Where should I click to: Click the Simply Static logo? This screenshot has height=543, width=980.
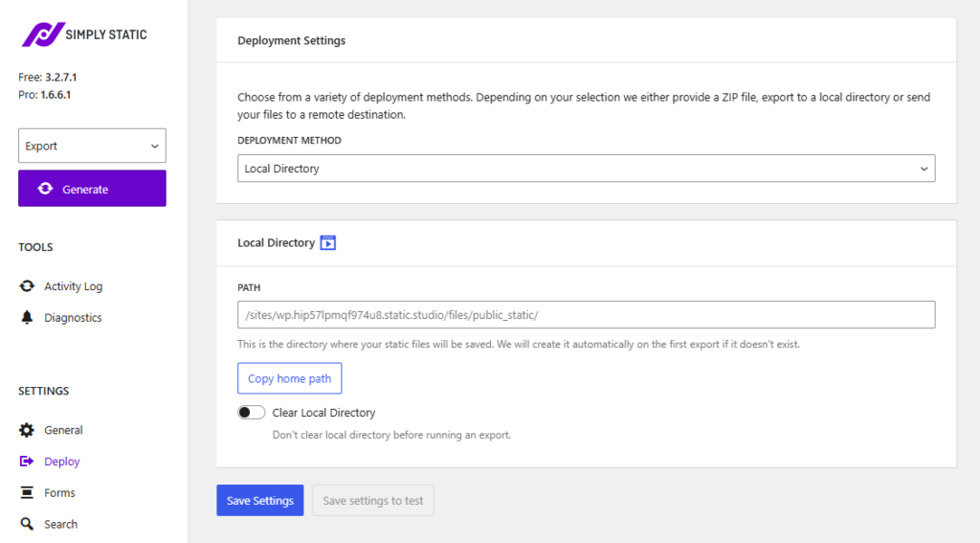pyautogui.click(x=84, y=34)
